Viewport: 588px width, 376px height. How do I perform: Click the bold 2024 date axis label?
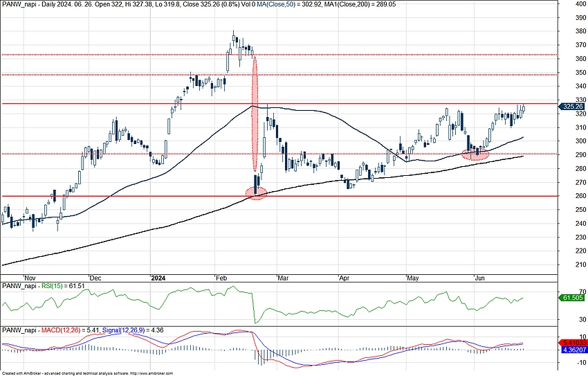tap(158, 278)
